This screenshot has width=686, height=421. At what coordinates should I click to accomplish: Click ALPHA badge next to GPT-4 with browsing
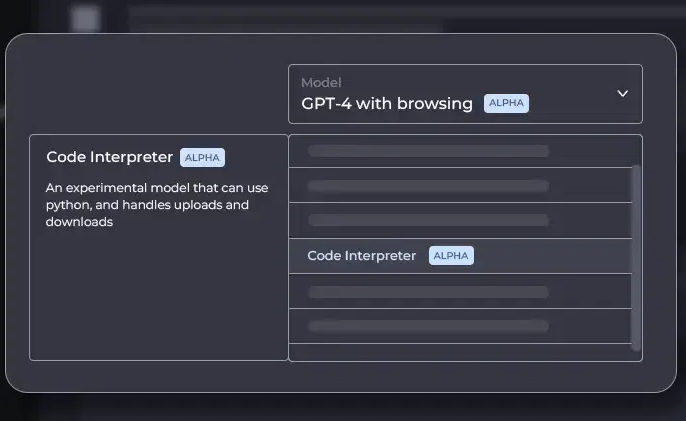506,103
